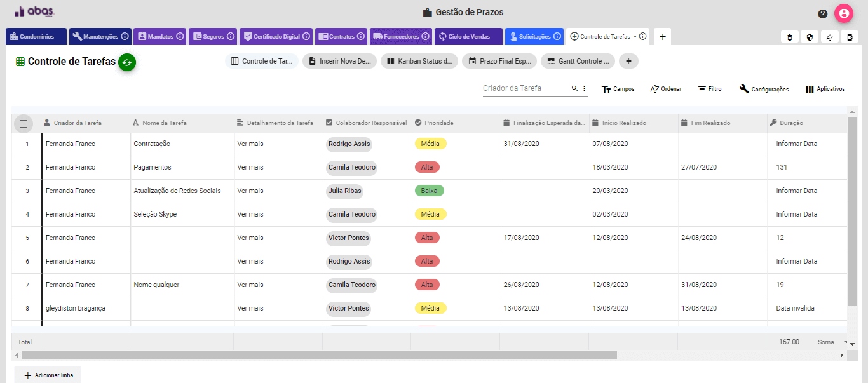This screenshot has height=383, width=868.
Task: Open the Campos panel icon
Action: point(607,89)
